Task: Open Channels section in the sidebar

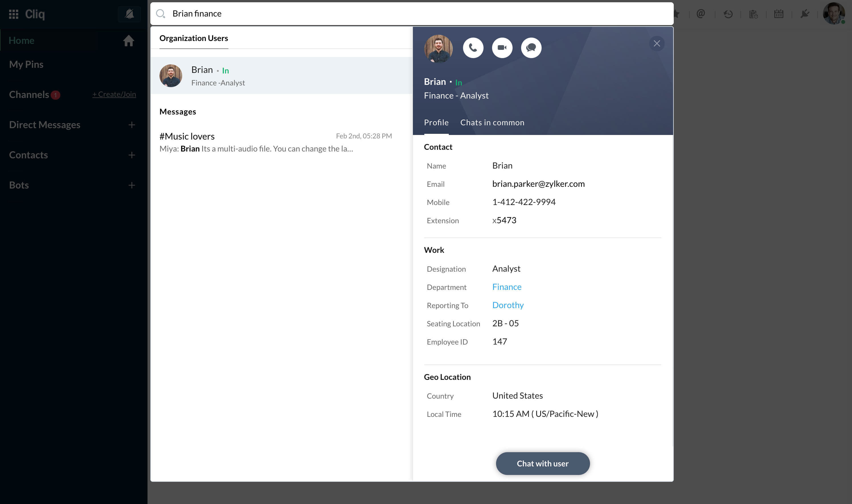Action: coord(29,95)
